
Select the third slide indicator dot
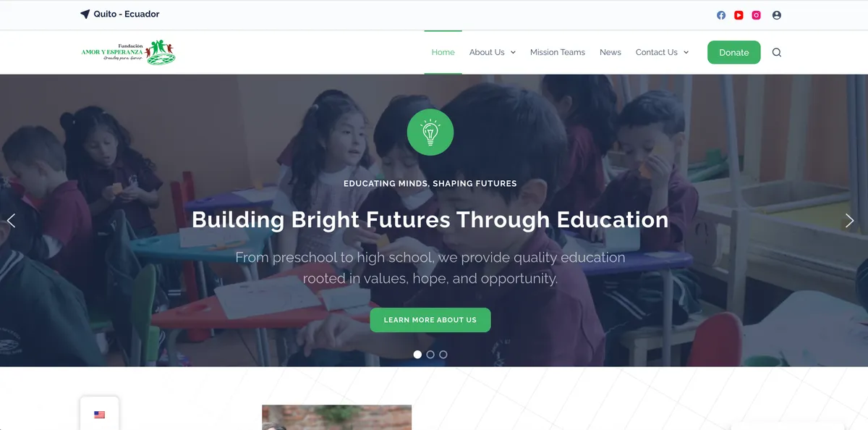(443, 355)
